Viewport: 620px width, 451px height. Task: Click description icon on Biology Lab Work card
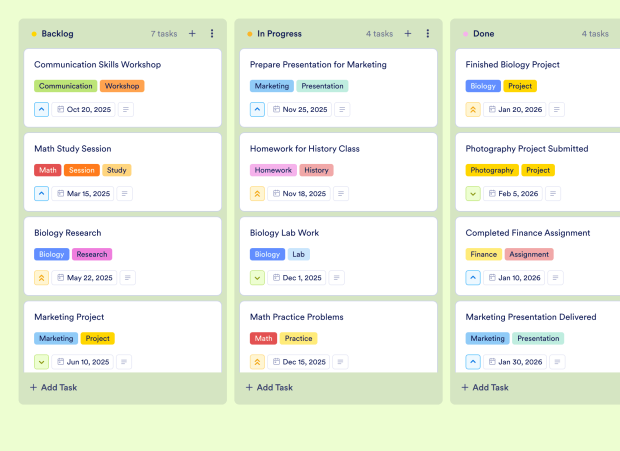[x=342, y=278]
